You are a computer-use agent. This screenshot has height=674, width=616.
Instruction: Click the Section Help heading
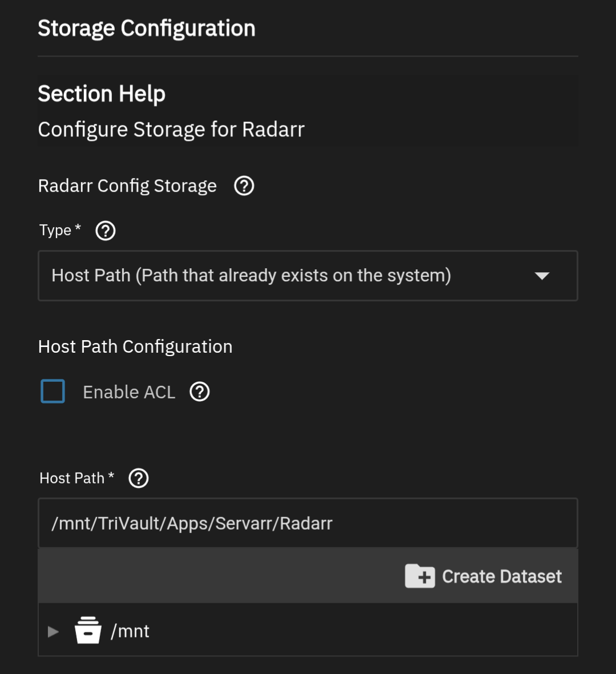(x=102, y=94)
